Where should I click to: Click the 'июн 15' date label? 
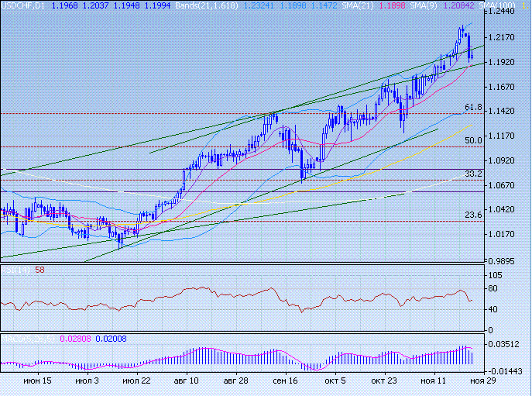tap(37, 381)
